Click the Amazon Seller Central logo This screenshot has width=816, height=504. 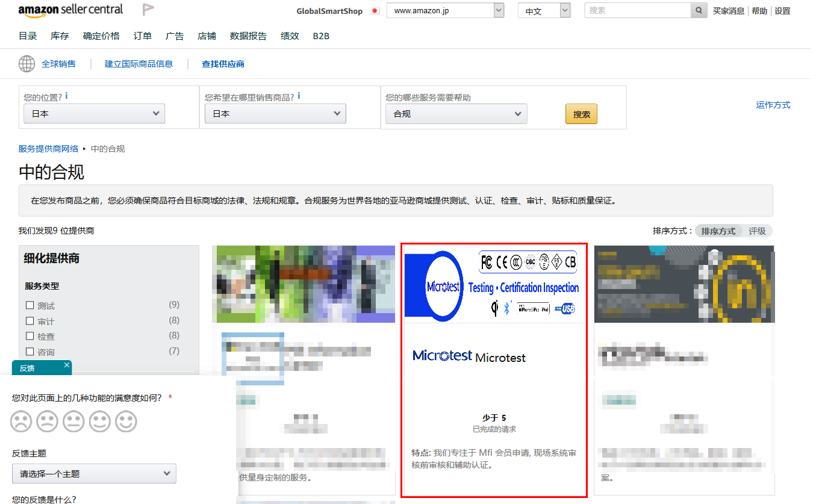[x=70, y=10]
